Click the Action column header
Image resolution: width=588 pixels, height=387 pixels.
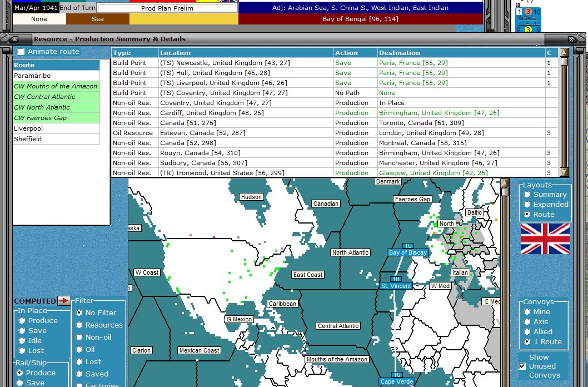click(x=356, y=53)
